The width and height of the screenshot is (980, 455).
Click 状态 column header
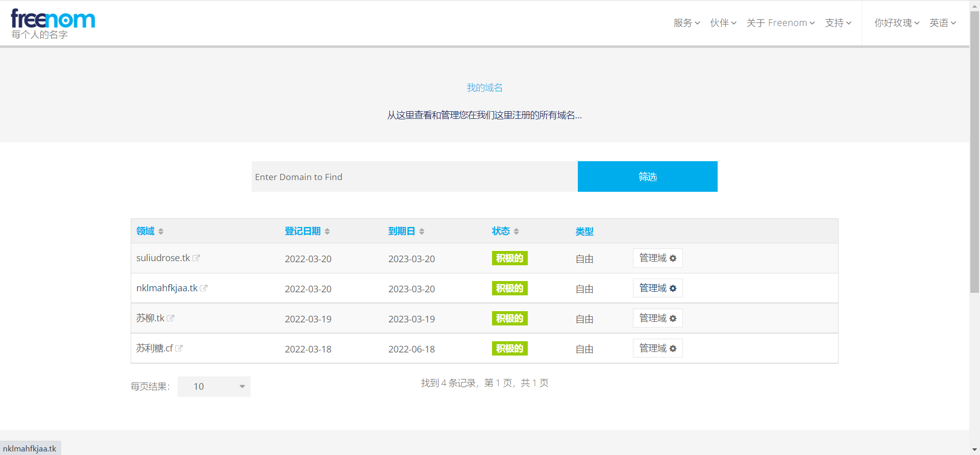[501, 231]
